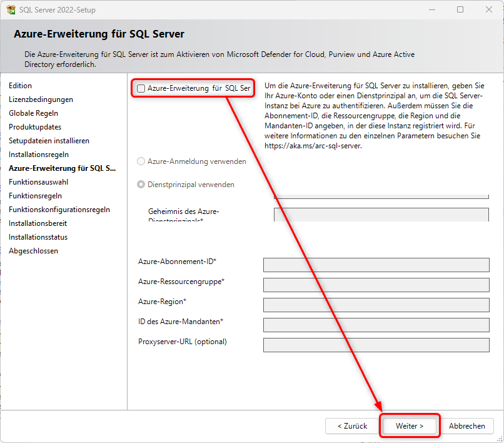Cancel setup with the Abbrechen button
Image resolution: width=504 pixels, height=443 pixels.
466,426
